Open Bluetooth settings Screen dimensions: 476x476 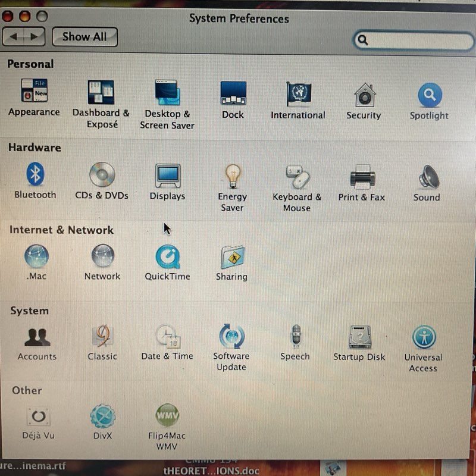(35, 174)
